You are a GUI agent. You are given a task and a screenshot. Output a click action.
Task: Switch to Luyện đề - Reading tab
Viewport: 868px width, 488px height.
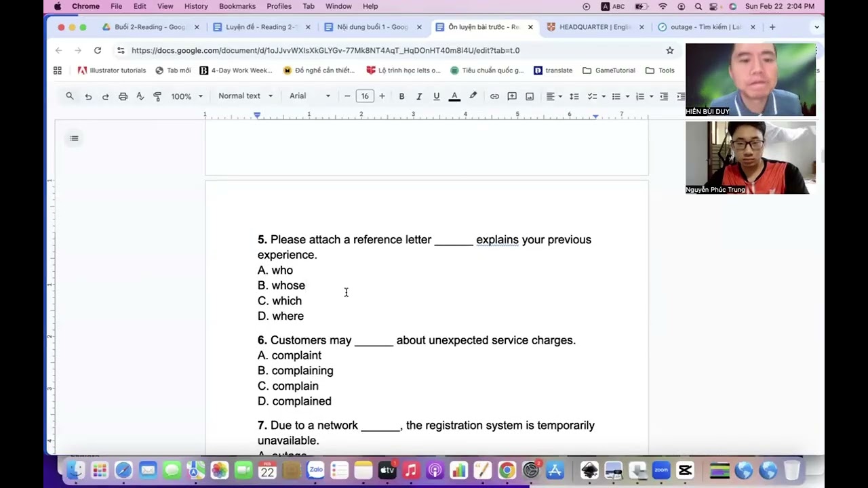tap(262, 27)
